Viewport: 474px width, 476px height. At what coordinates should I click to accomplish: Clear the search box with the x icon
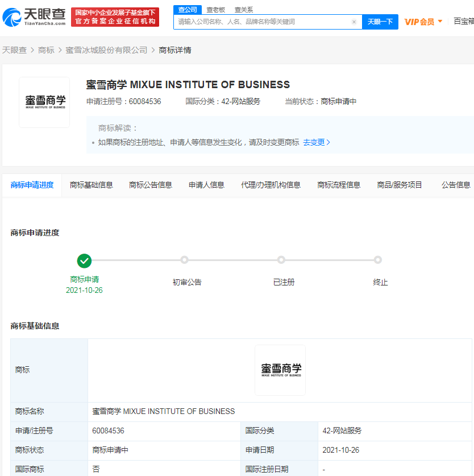[x=354, y=22]
